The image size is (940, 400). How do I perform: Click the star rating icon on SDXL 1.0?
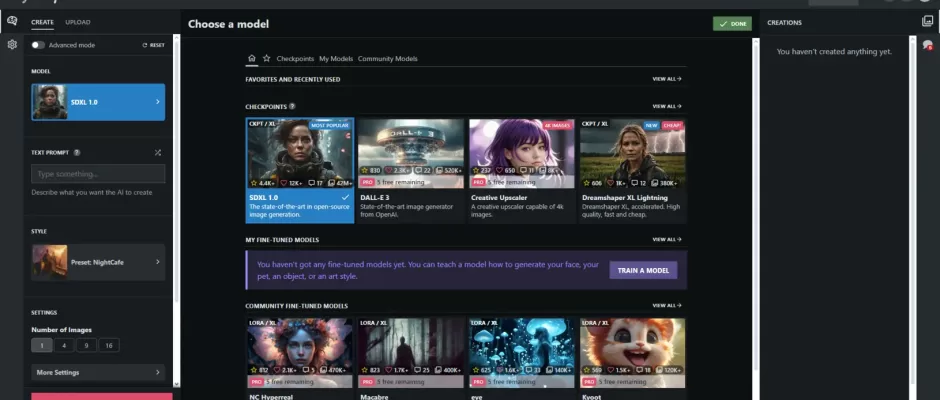[254, 183]
